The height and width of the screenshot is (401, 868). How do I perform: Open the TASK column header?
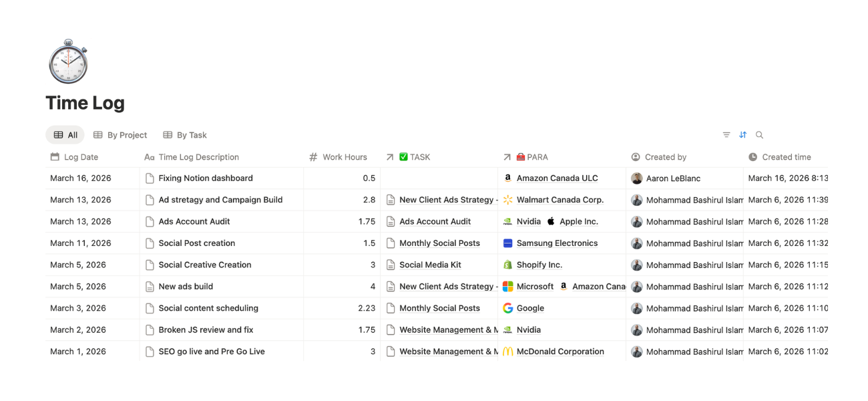click(439, 157)
